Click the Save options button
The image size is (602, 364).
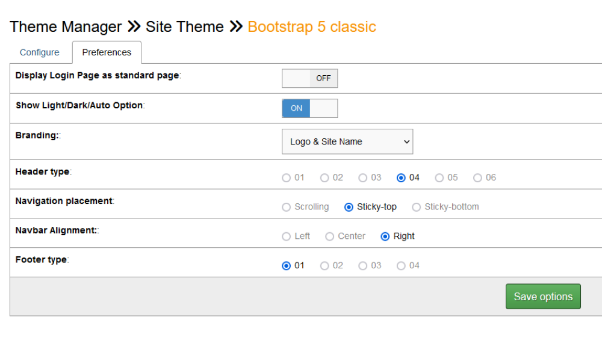pyautogui.click(x=543, y=297)
